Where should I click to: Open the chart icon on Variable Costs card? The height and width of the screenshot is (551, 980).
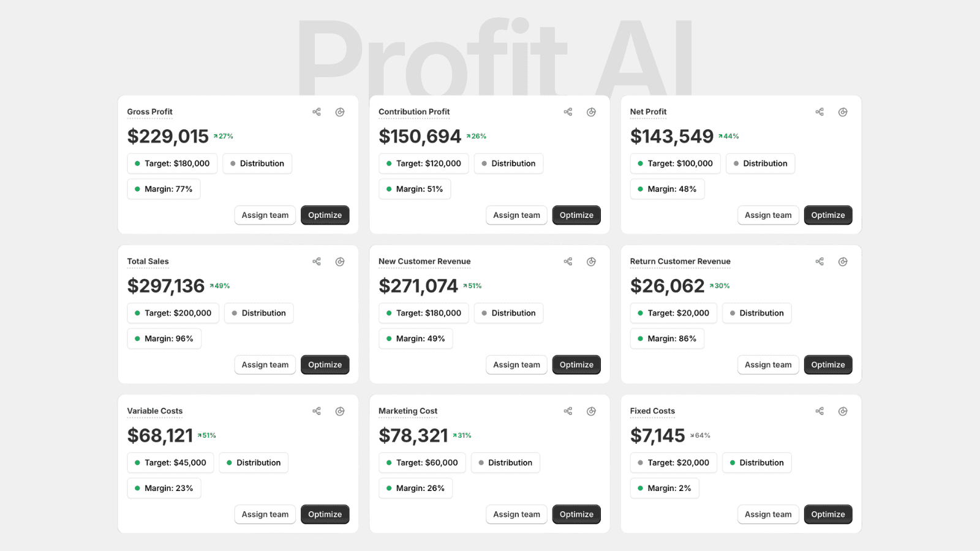(x=340, y=411)
